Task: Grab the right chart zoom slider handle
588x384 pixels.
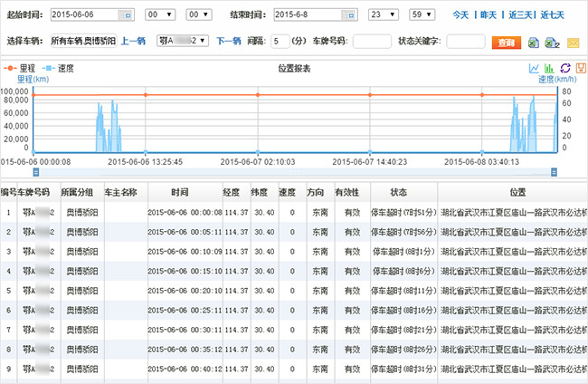Action: 554,172
